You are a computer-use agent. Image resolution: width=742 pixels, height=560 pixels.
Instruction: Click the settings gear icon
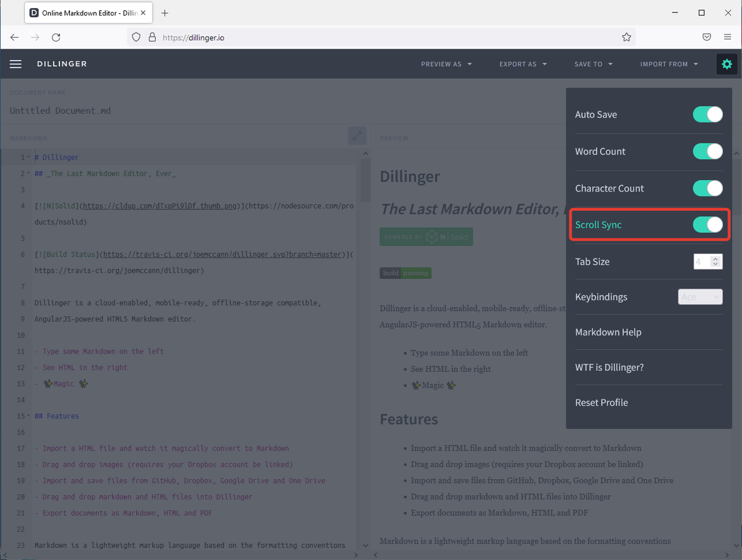727,64
